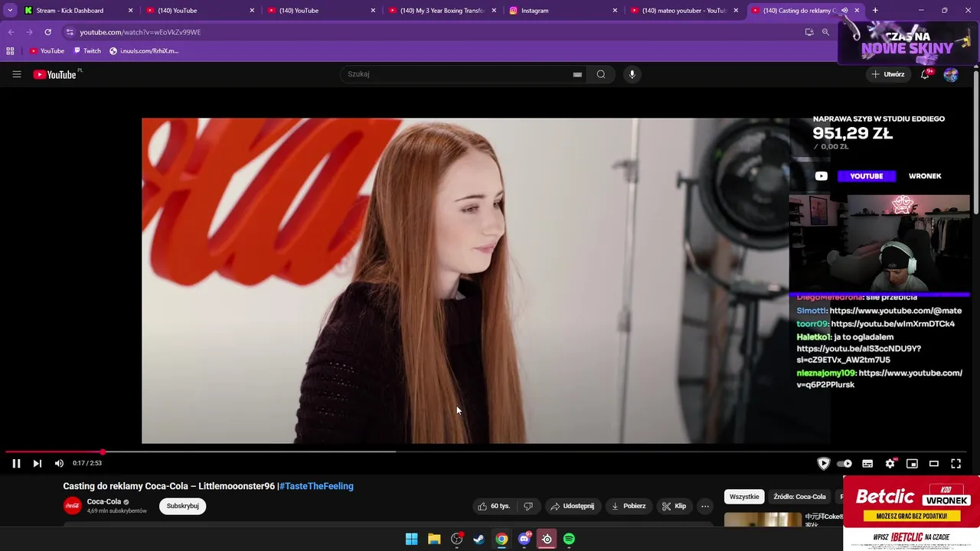Viewport: 980px width, 551px height.
Task: Open the suggested video thumbnail in sidebar
Action: [x=763, y=520]
